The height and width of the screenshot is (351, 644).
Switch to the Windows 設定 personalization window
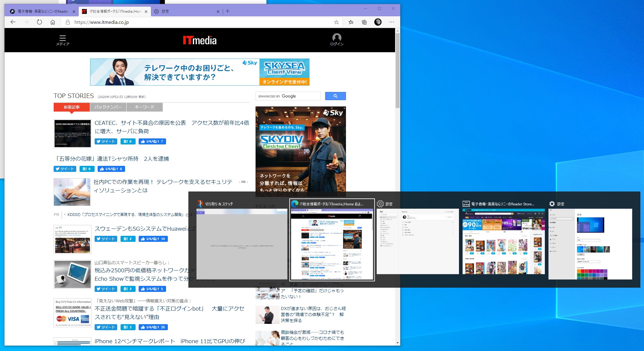[x=590, y=244]
